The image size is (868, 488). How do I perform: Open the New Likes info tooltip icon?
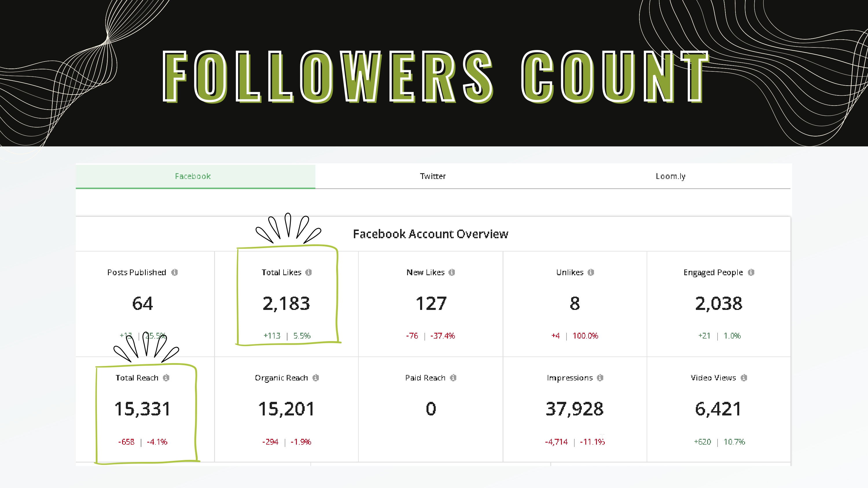pyautogui.click(x=452, y=272)
